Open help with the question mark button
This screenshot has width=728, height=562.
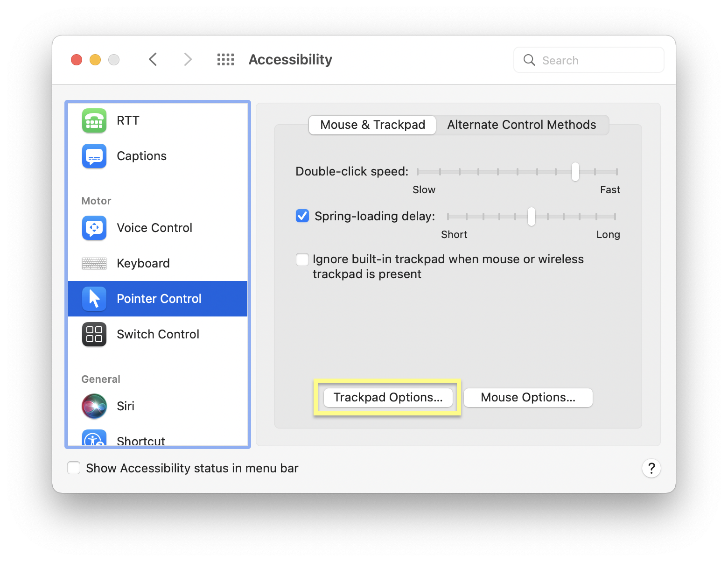(651, 468)
